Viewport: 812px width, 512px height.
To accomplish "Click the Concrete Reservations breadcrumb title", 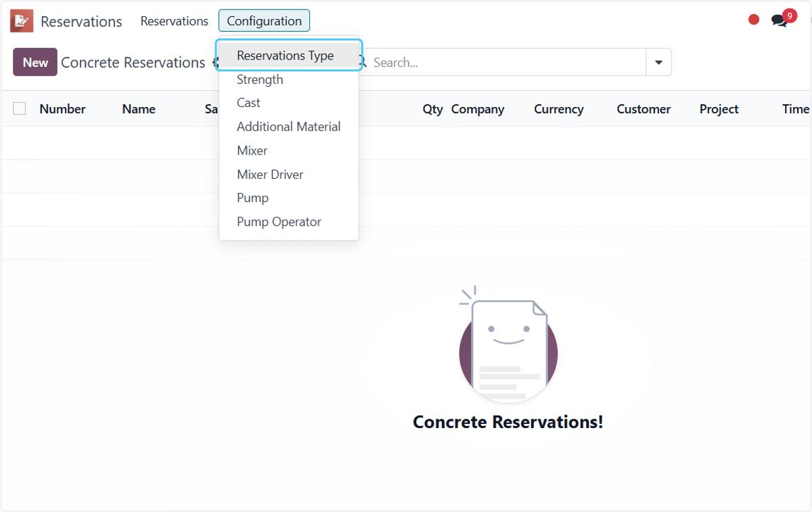I will [133, 62].
